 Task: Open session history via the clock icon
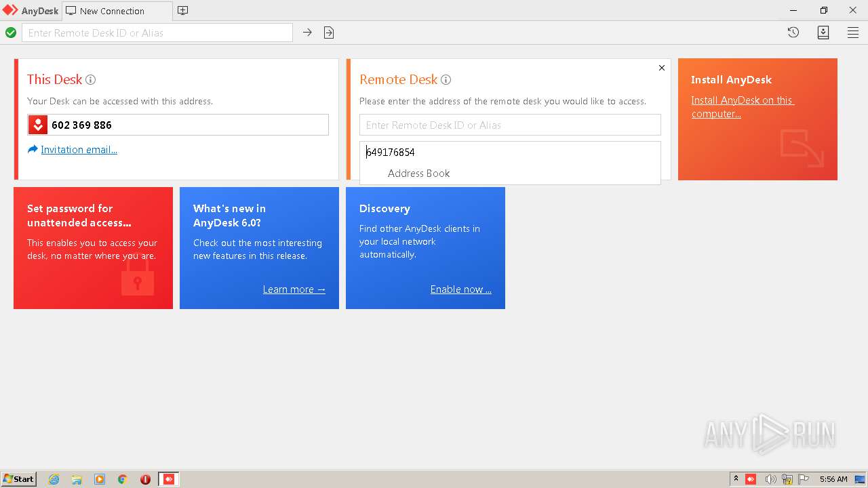(x=793, y=33)
